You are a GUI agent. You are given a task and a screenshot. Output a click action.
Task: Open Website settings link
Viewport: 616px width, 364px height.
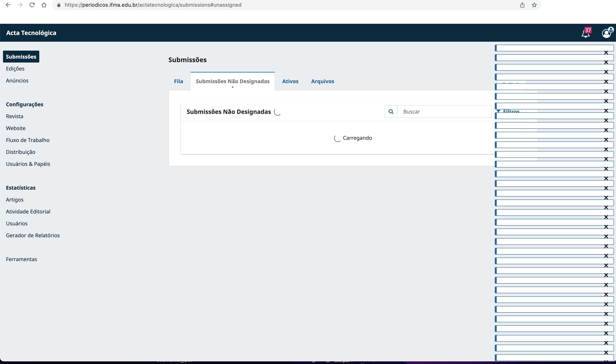pyautogui.click(x=16, y=128)
